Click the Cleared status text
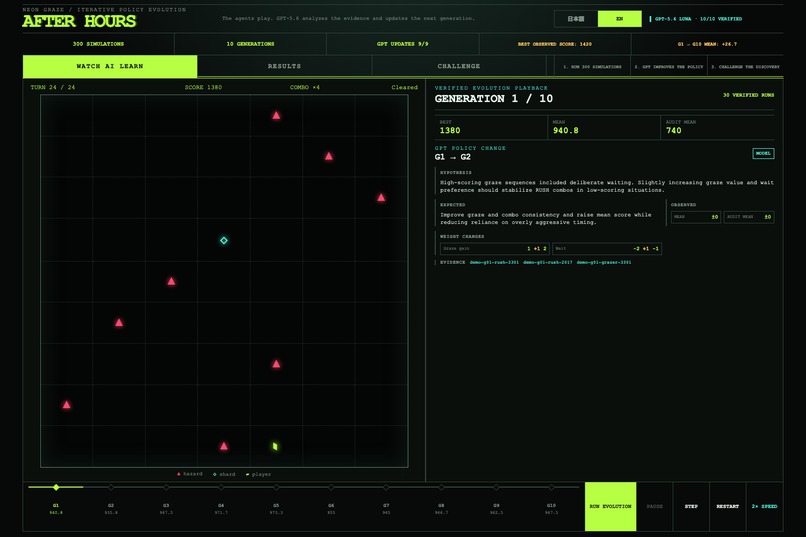 [x=405, y=87]
